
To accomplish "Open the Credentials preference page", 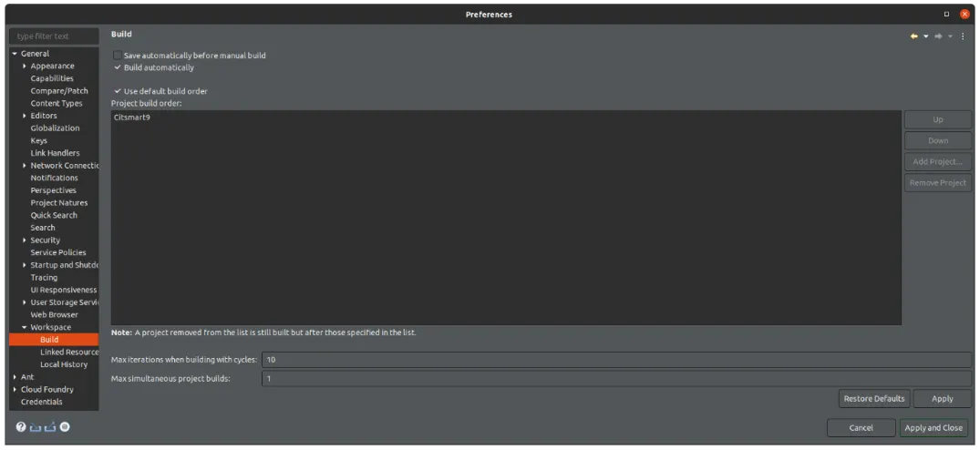I will (x=41, y=402).
